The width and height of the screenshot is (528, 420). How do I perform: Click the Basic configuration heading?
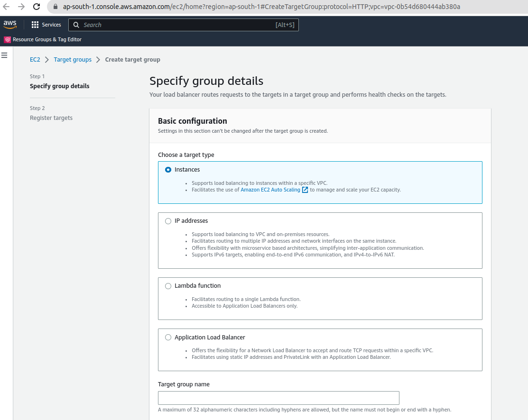click(x=192, y=121)
